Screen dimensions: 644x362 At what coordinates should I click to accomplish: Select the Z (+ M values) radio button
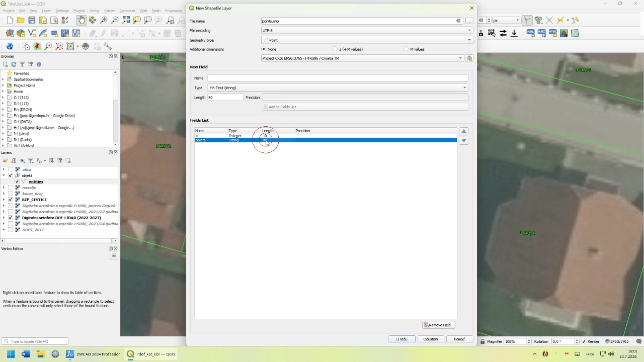(x=335, y=49)
